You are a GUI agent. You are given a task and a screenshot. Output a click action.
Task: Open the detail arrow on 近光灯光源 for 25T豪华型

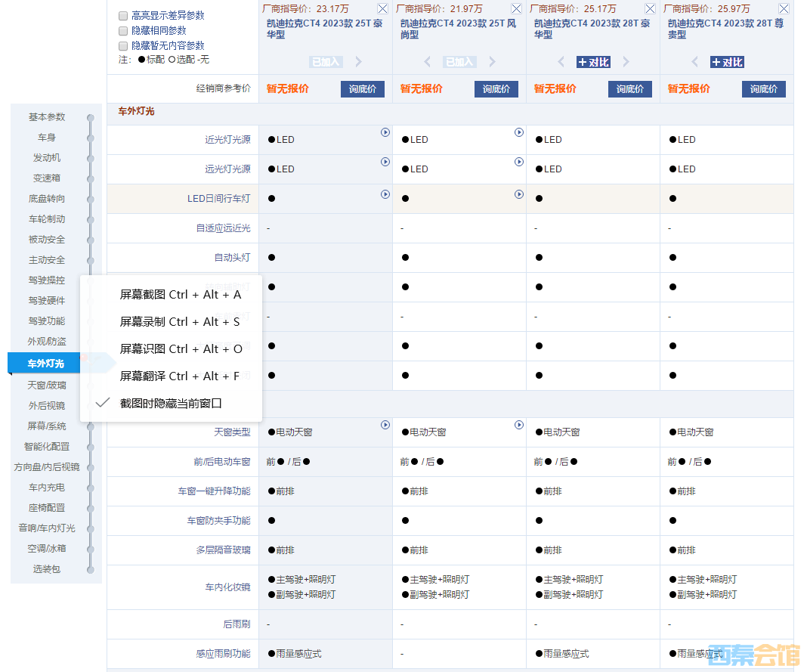385,132
